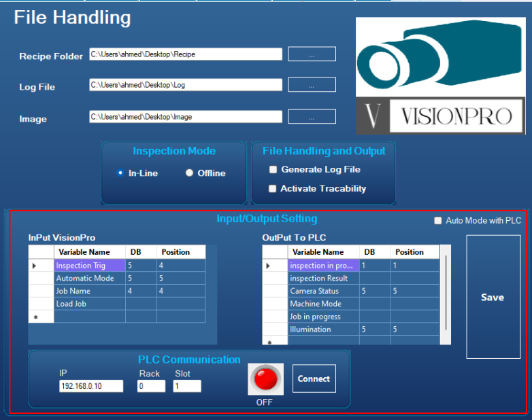Click the DB header in OutPut table
Screen dimensions: 532x420
(x=375, y=252)
